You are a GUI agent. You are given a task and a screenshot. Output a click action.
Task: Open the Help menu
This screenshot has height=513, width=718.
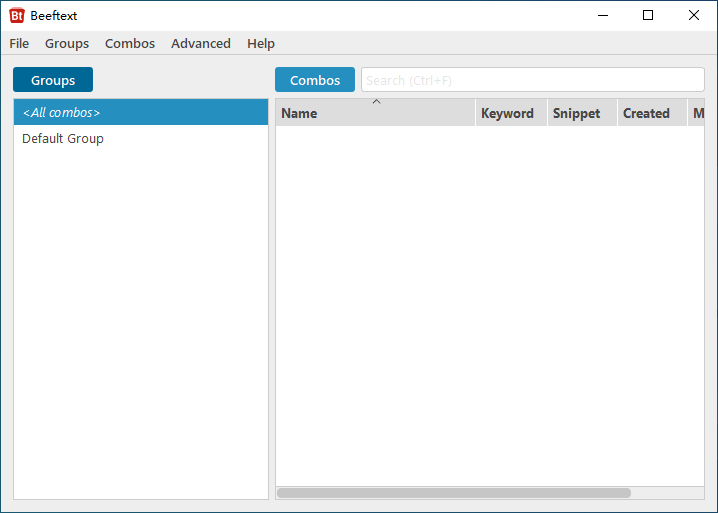[261, 43]
